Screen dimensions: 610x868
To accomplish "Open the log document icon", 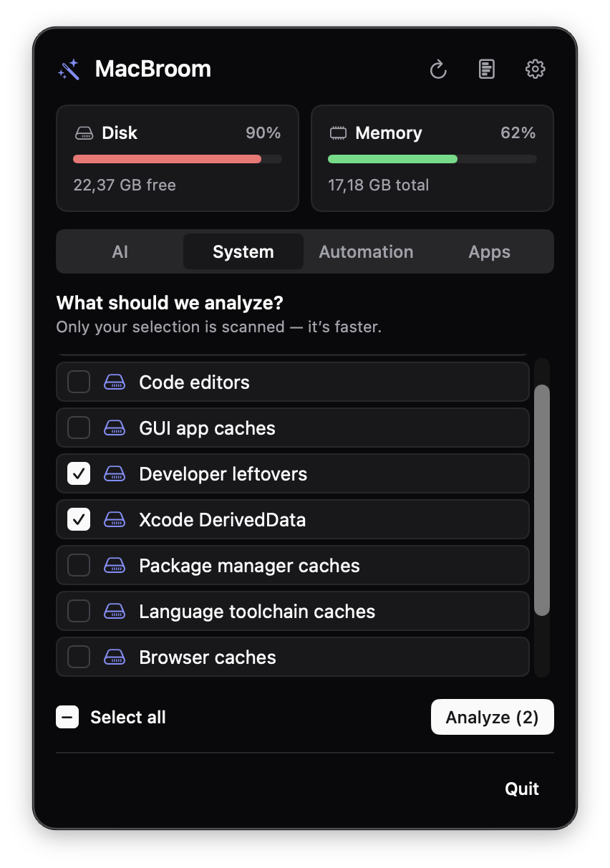I will [x=487, y=69].
